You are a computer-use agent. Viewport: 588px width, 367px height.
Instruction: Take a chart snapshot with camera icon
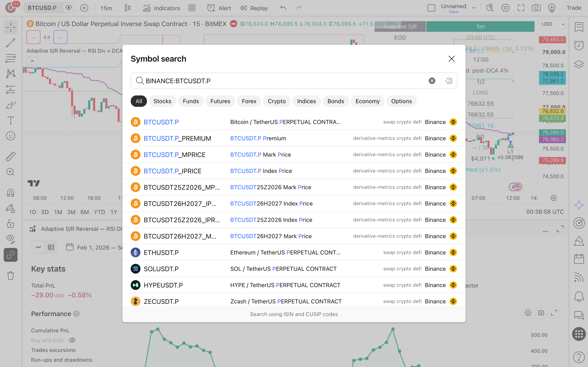pyautogui.click(x=536, y=8)
